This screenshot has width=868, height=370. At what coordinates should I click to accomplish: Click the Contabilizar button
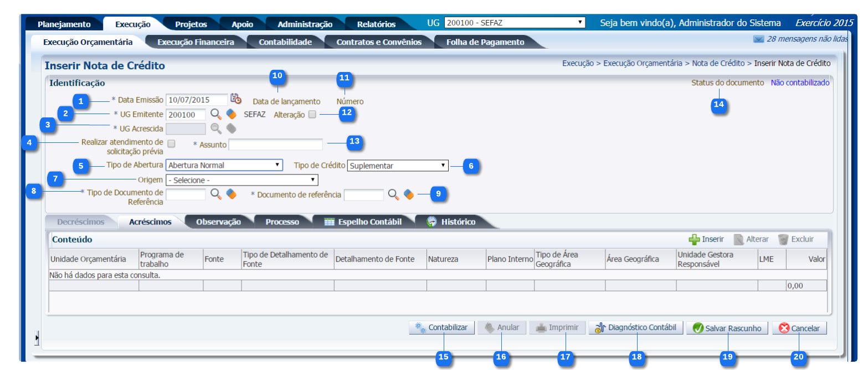pos(442,327)
